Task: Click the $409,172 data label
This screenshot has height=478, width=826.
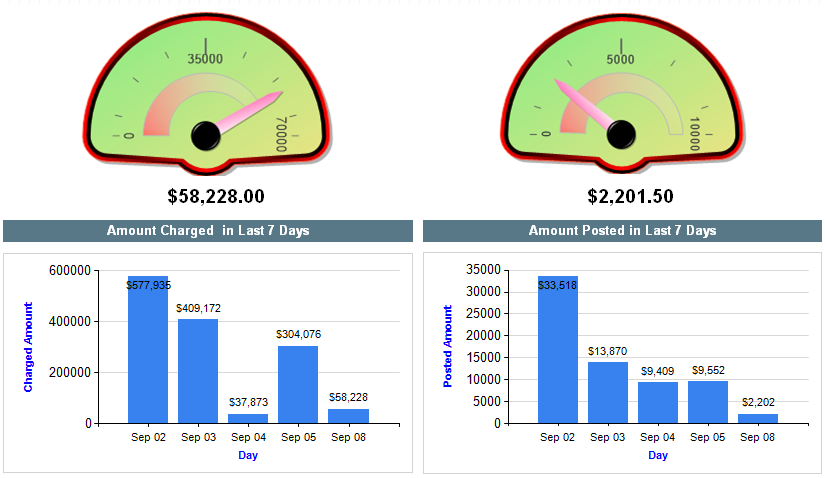Action: pos(198,308)
